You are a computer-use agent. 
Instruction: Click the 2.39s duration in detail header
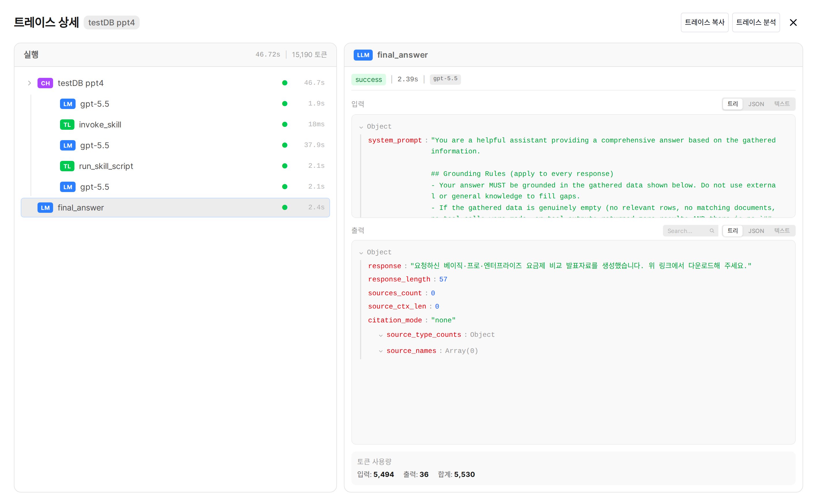tap(408, 79)
